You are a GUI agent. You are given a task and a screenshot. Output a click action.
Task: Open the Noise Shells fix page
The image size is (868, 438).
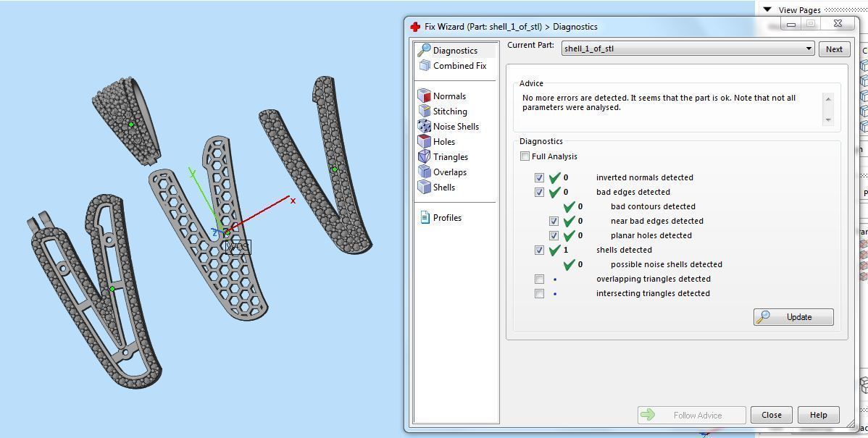click(x=456, y=126)
